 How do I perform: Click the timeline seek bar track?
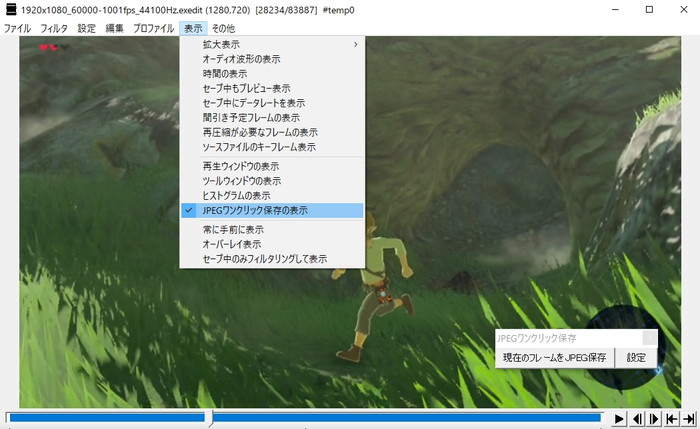click(x=305, y=418)
